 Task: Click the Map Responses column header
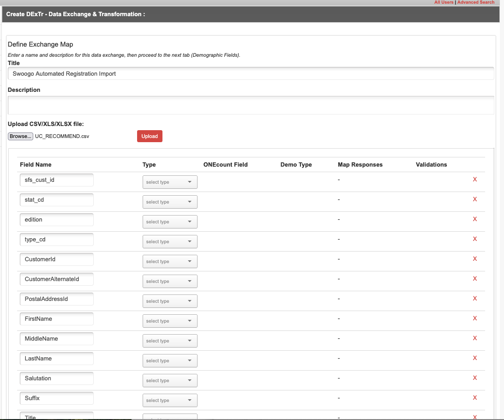(360, 164)
